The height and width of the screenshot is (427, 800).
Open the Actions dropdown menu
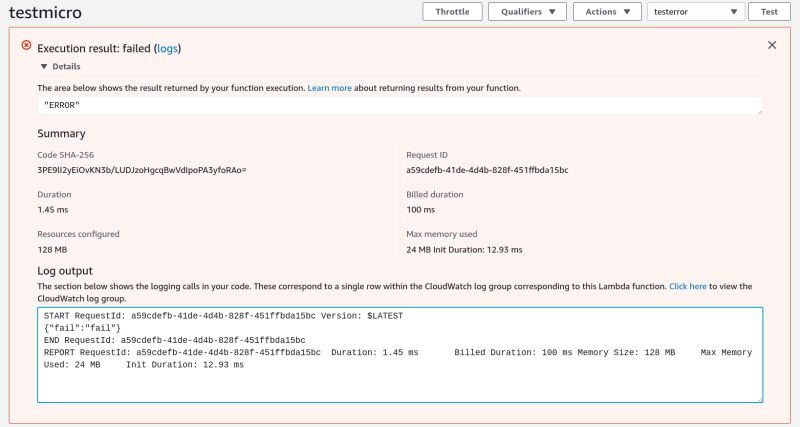[x=607, y=12]
